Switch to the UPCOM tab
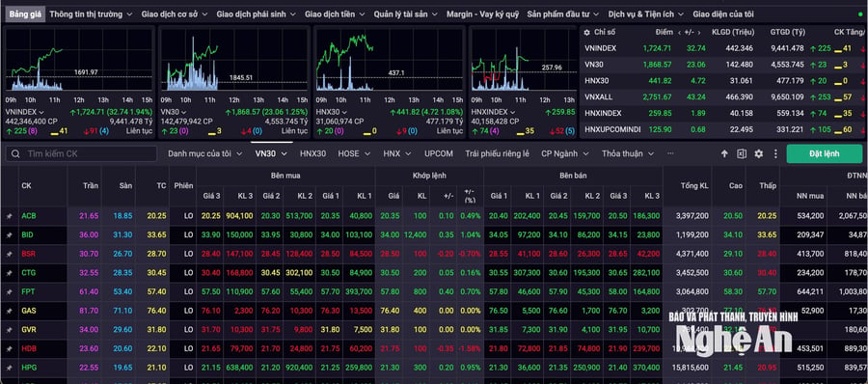The width and height of the screenshot is (868, 384). coord(439,153)
